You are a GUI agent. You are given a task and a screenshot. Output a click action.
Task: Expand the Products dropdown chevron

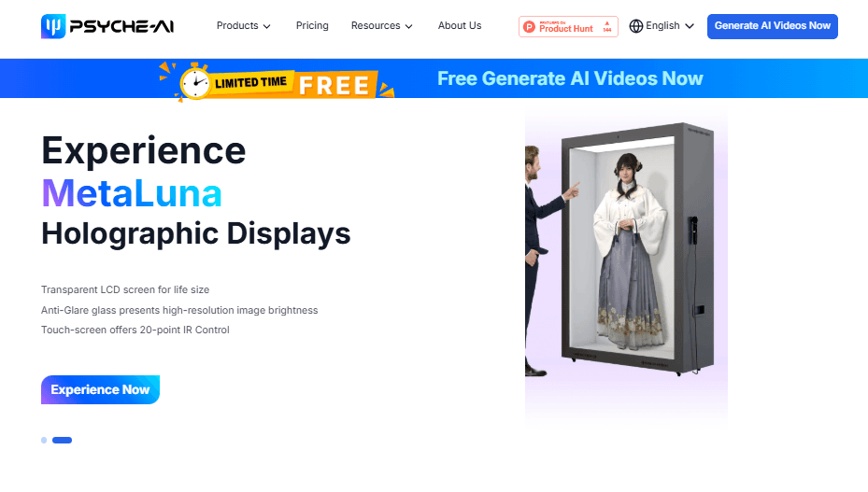click(x=267, y=27)
